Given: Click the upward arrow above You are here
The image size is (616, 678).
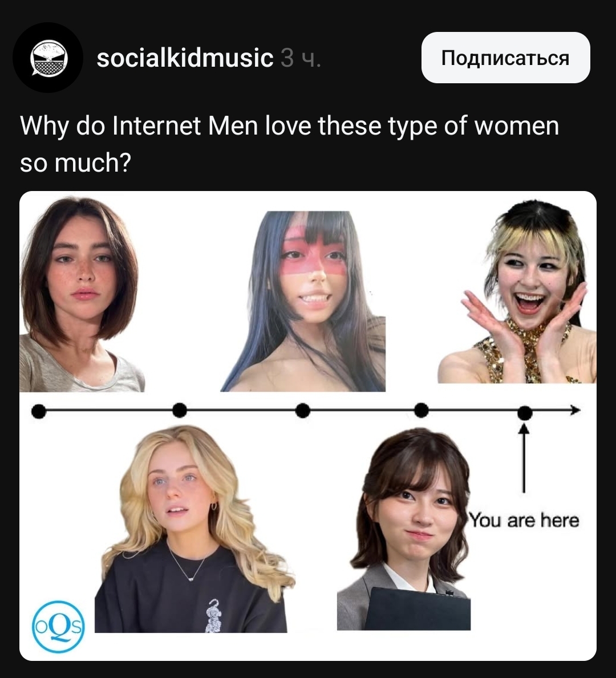Looking at the screenshot, I should coord(524,458).
